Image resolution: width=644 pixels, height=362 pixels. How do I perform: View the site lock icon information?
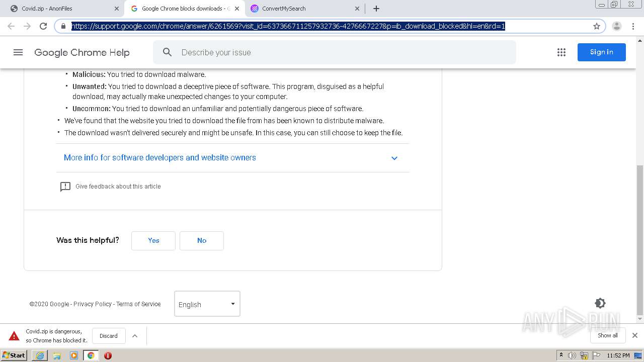[x=63, y=26]
